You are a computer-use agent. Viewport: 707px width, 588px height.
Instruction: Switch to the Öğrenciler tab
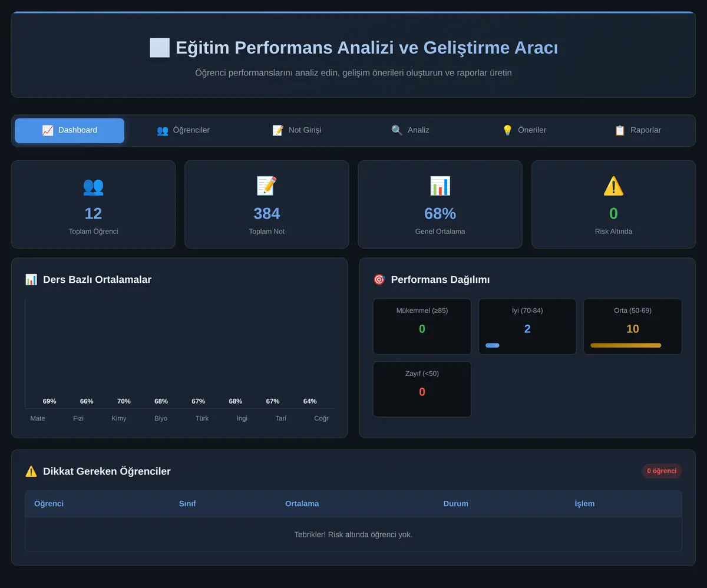183,130
